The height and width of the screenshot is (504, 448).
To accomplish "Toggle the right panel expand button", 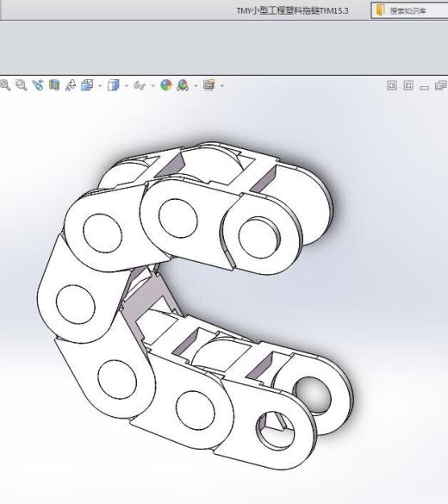I will [408, 85].
